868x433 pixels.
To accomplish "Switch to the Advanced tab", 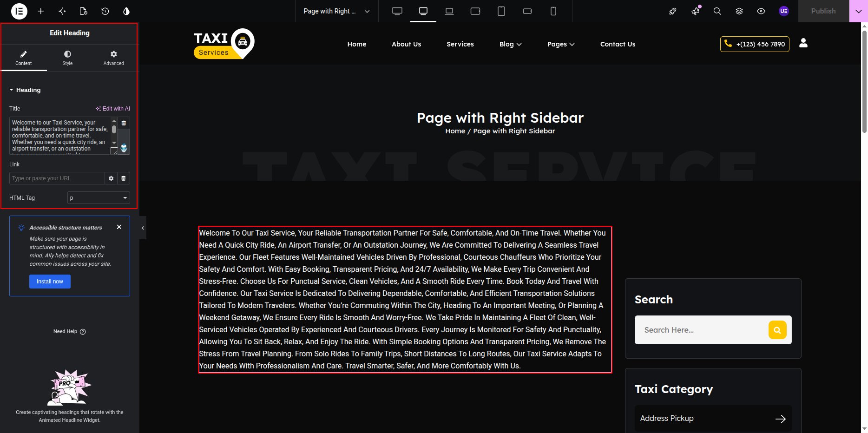I will click(x=114, y=58).
